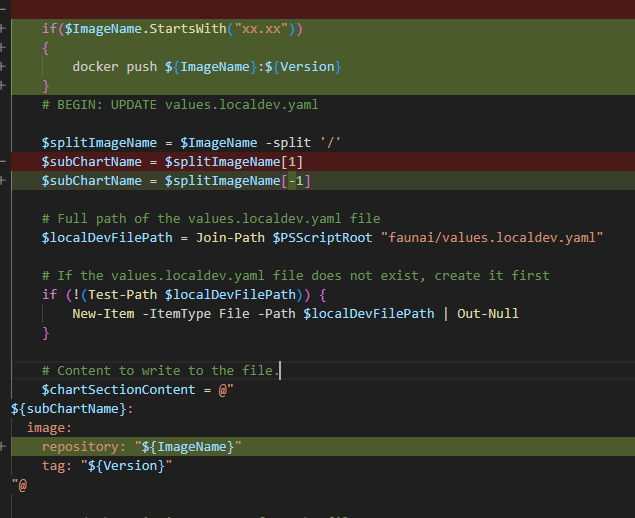Click the plus marker beside $splitImageName[-1] line
This screenshot has height=518, width=635.
(4, 181)
